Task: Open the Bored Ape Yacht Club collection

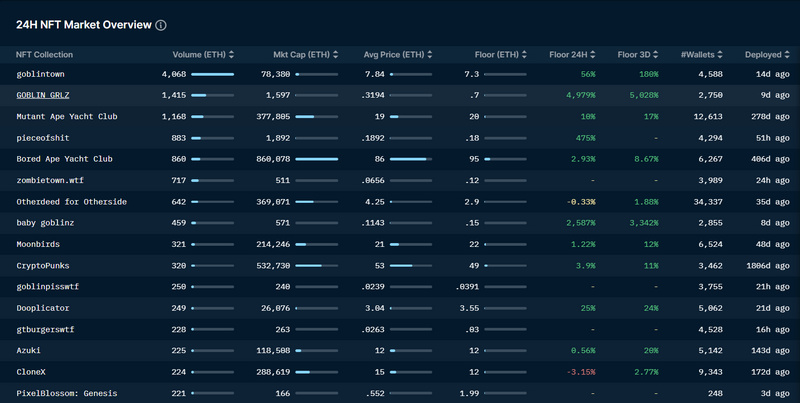Action: pos(64,159)
